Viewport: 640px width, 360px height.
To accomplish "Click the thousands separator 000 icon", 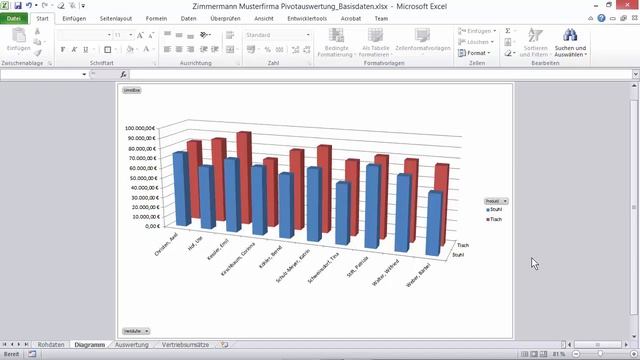I will [x=280, y=49].
